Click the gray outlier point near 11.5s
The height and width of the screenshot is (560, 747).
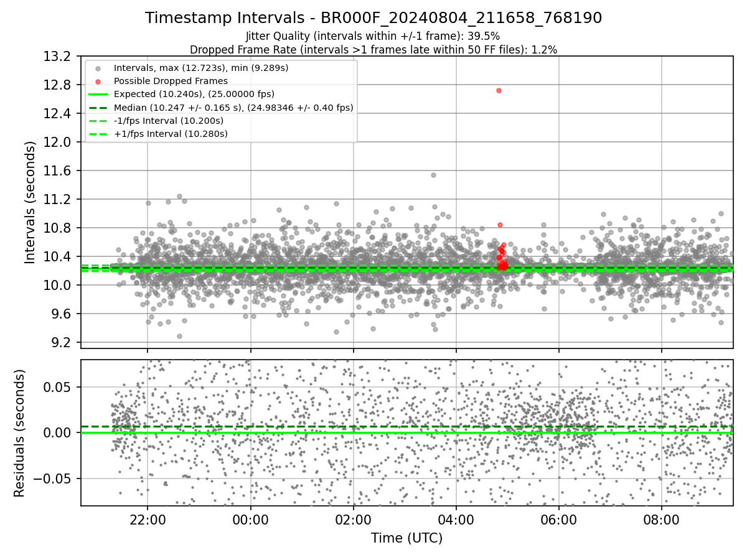coord(433,175)
